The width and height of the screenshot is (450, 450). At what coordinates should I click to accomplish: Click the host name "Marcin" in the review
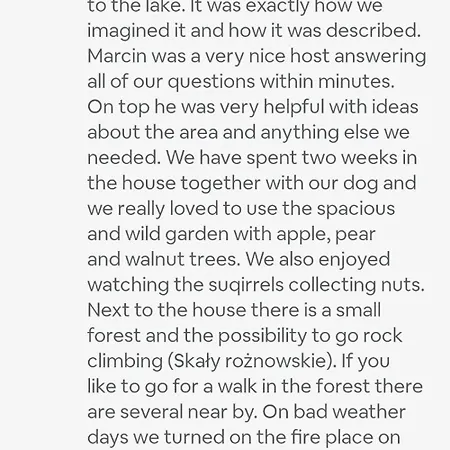click(x=117, y=55)
